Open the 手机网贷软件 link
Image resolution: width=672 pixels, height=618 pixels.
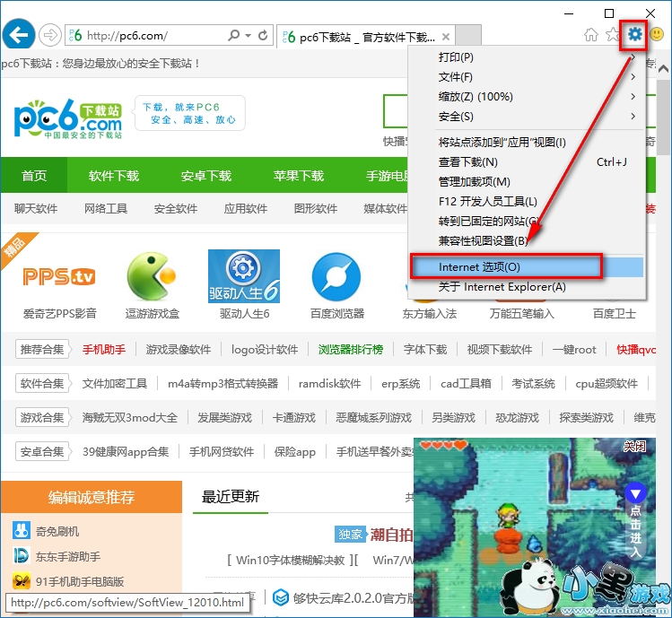pyautogui.click(x=222, y=452)
